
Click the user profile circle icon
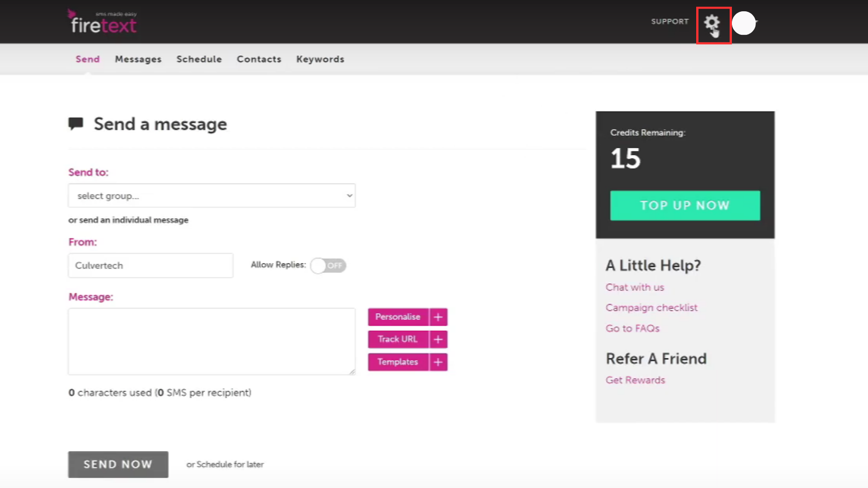click(743, 22)
